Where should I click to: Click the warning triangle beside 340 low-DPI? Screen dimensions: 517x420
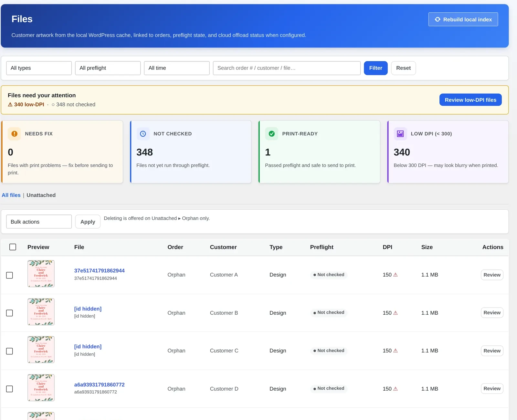[10, 105]
